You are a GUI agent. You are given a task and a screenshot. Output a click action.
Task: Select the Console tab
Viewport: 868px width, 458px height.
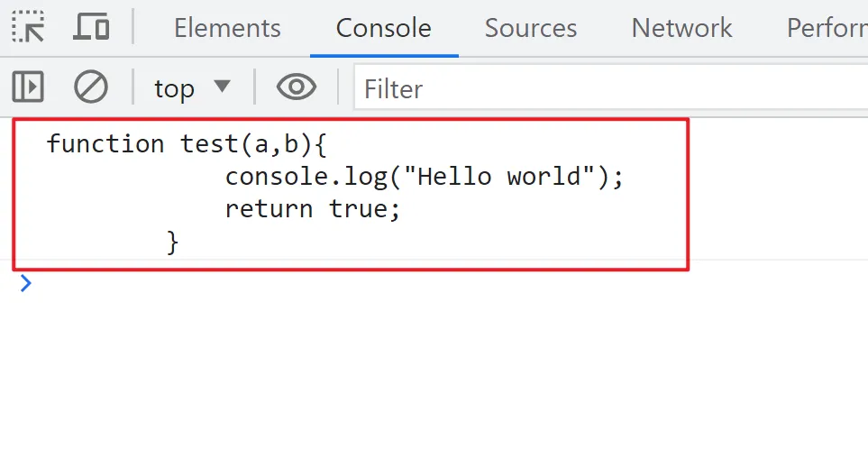click(383, 28)
